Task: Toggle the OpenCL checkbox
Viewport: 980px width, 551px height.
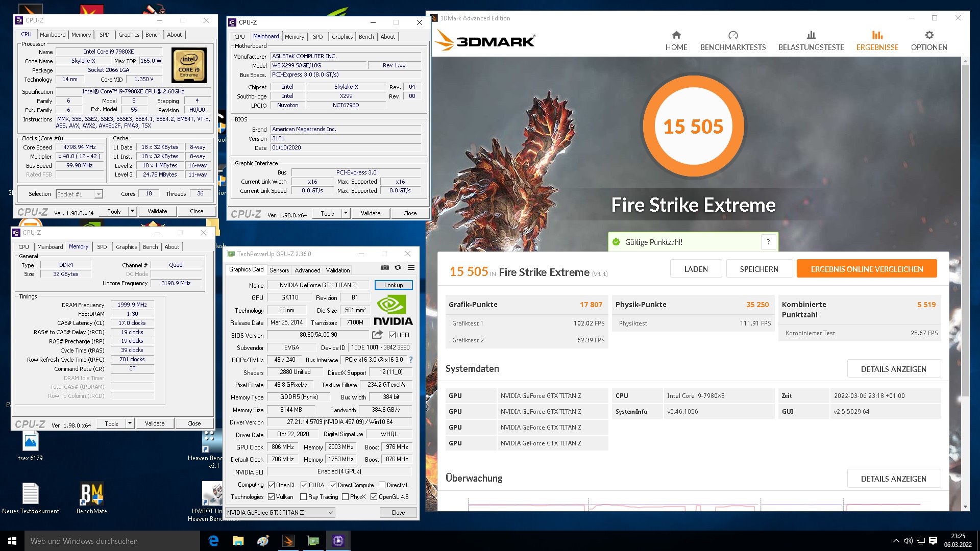Action: (x=271, y=485)
